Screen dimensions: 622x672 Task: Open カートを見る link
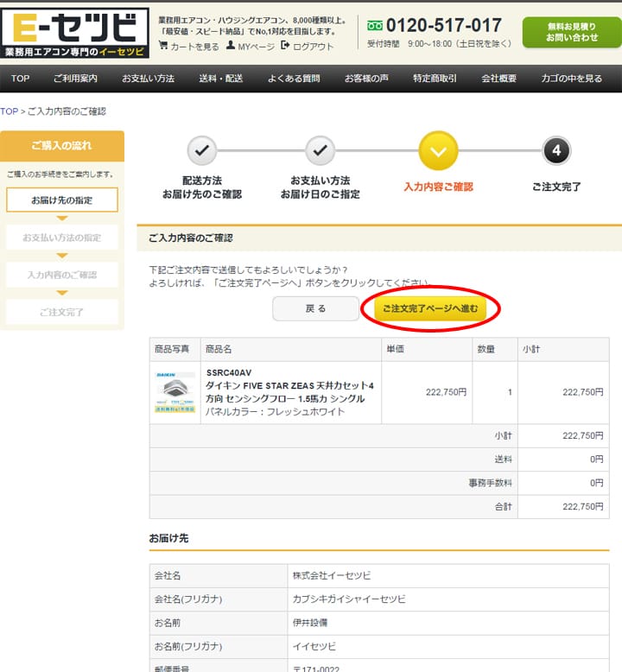coord(194,47)
